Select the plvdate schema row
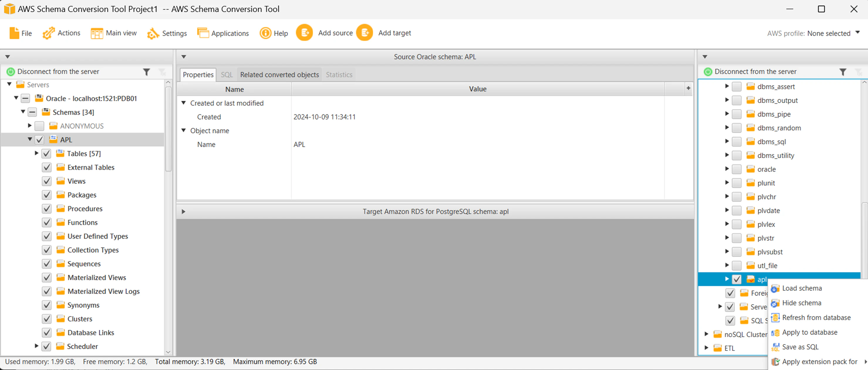868x370 pixels. coord(768,211)
